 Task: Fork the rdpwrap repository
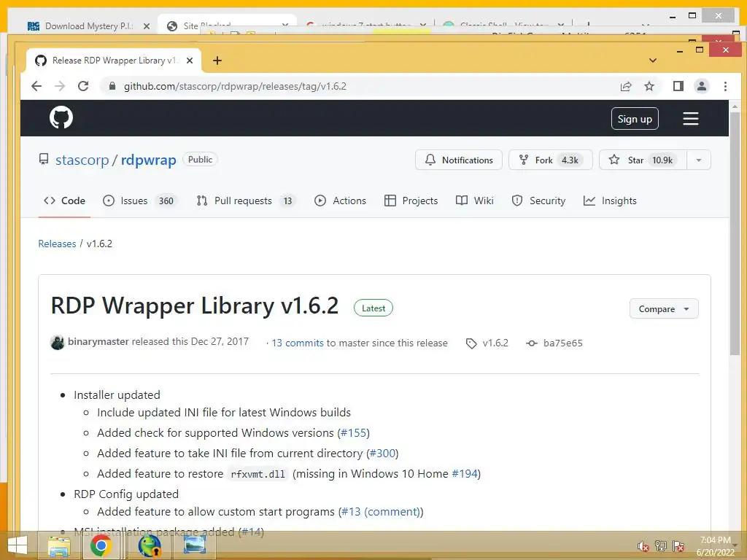(550, 160)
